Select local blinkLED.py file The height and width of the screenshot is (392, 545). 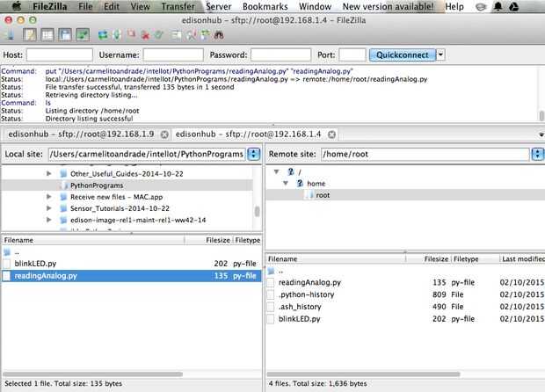131,264
